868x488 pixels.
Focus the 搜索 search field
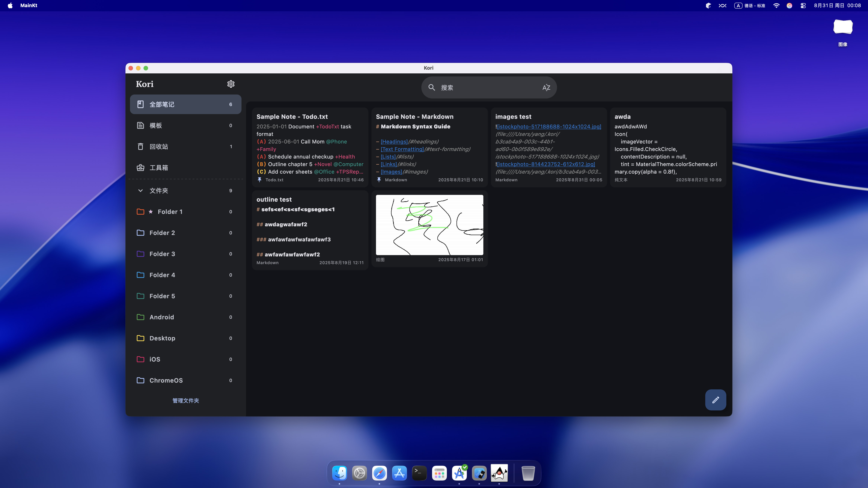(x=485, y=88)
